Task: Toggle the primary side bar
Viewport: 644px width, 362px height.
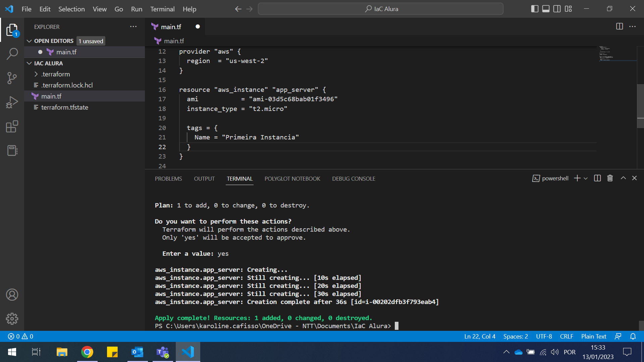Action: pyautogui.click(x=535, y=9)
